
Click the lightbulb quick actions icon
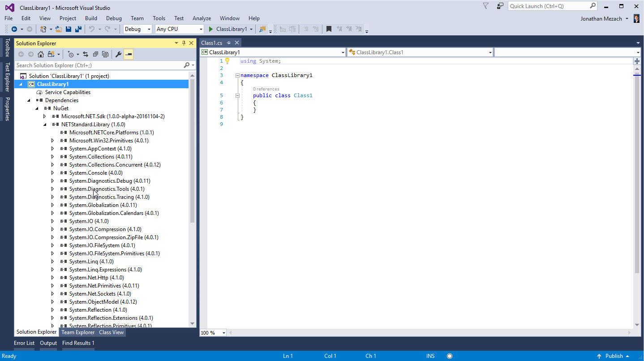[227, 61]
